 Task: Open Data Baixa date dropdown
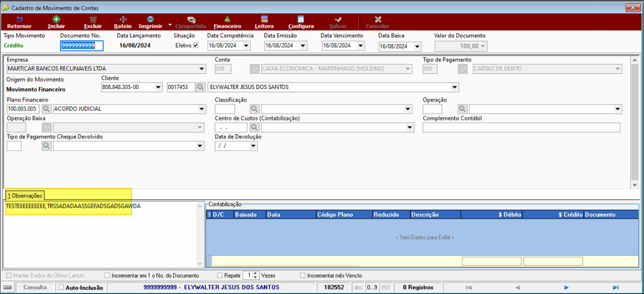click(417, 47)
